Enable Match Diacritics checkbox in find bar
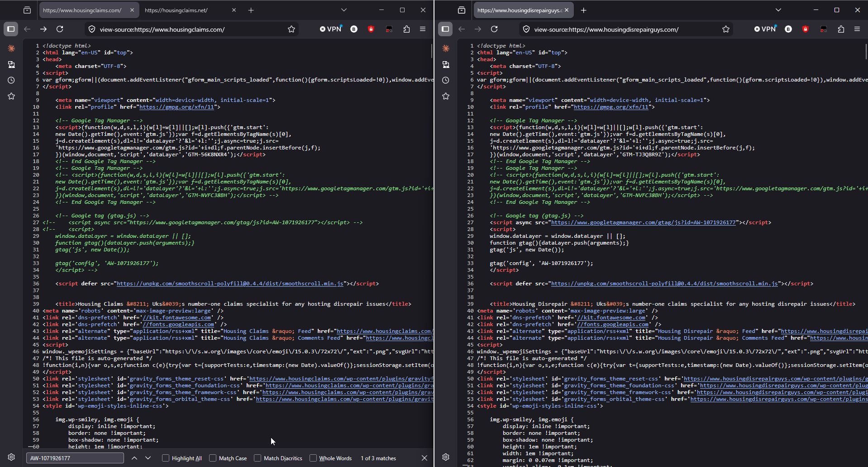The height and width of the screenshot is (467, 868). point(258,458)
